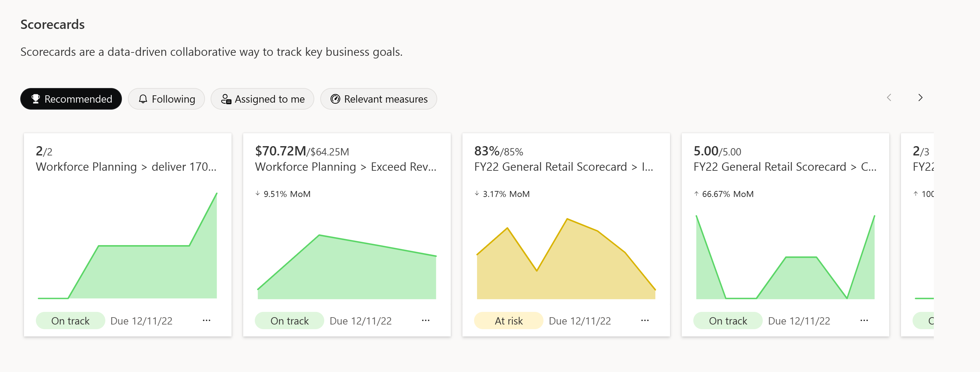Select the Following filter tab
Viewport: 980px width, 372px height.
tap(166, 98)
